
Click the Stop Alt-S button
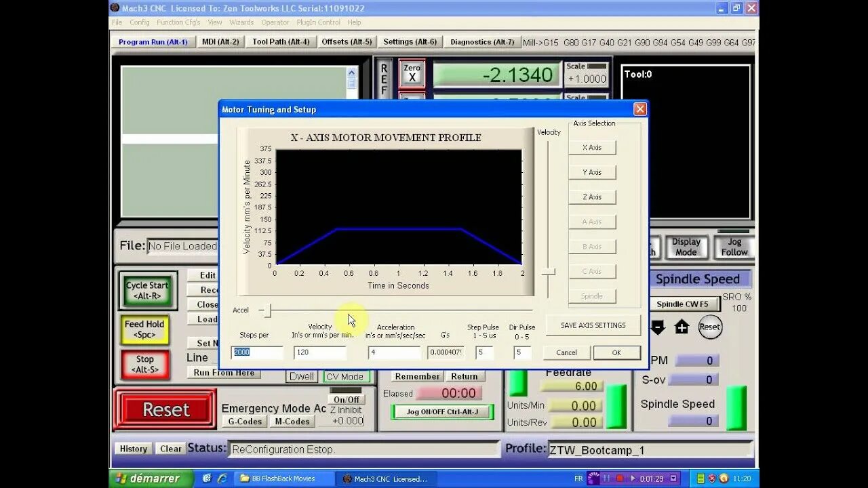[x=144, y=365]
